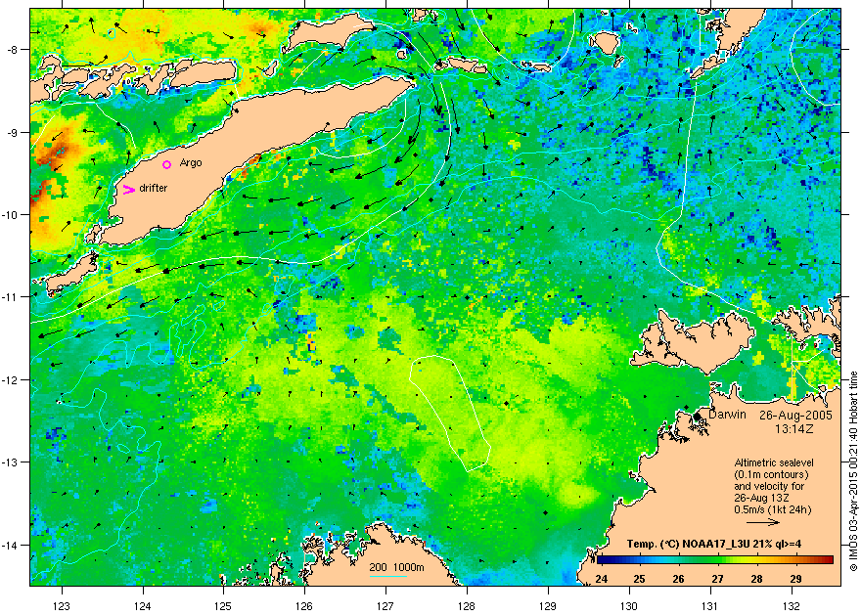
Task: Click the color scale value 28
Action: tap(756, 579)
